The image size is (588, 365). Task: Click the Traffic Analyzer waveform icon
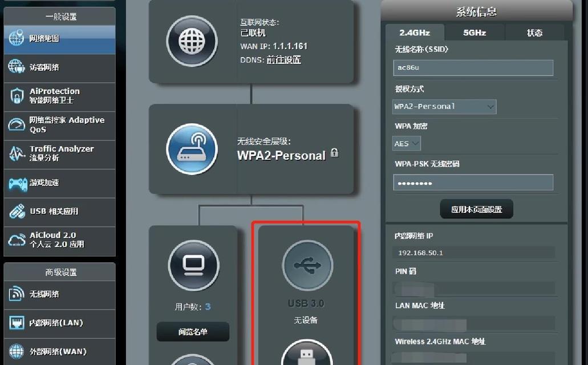17,153
